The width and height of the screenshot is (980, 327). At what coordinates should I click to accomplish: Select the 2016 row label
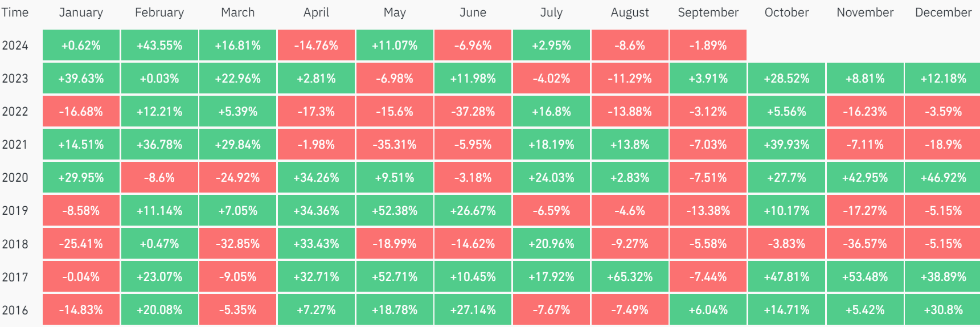click(15, 310)
